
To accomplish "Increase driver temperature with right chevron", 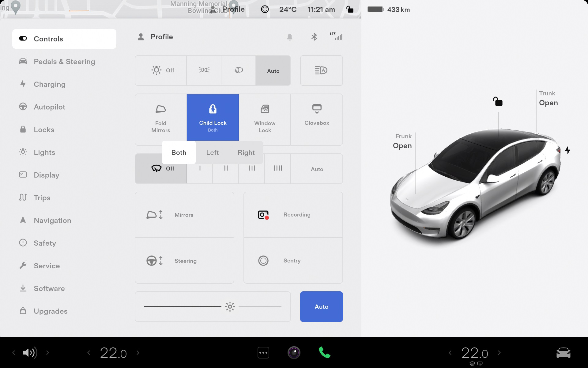I will click(x=138, y=353).
